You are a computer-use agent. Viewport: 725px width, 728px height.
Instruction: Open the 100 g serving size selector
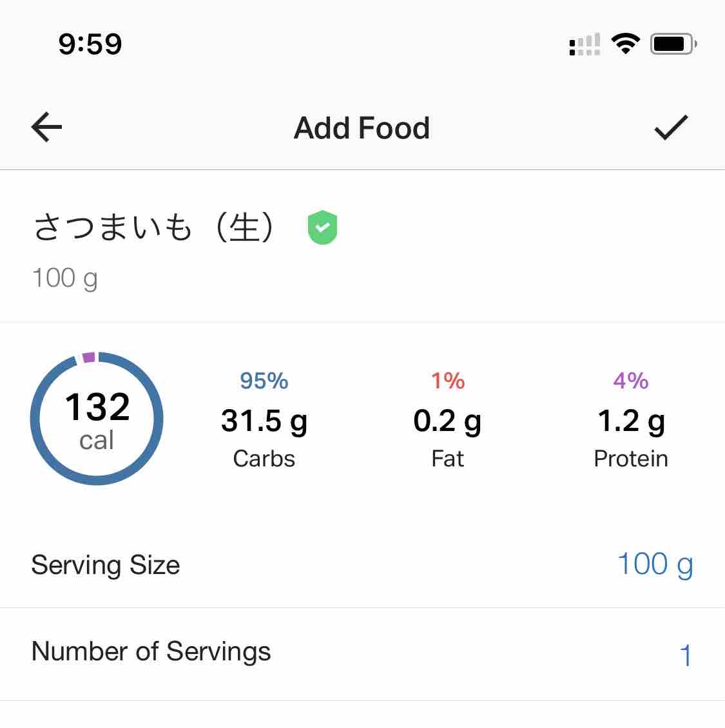tap(655, 564)
